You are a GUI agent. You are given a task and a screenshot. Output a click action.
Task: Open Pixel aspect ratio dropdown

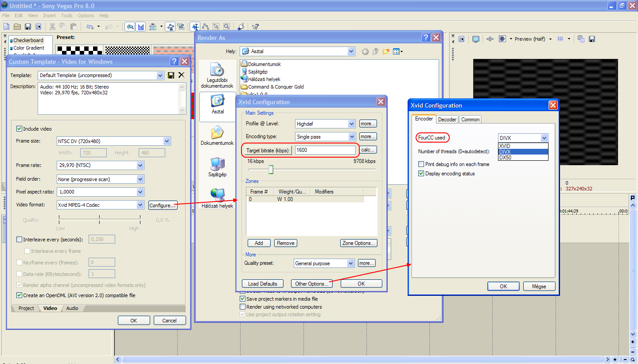[140, 192]
